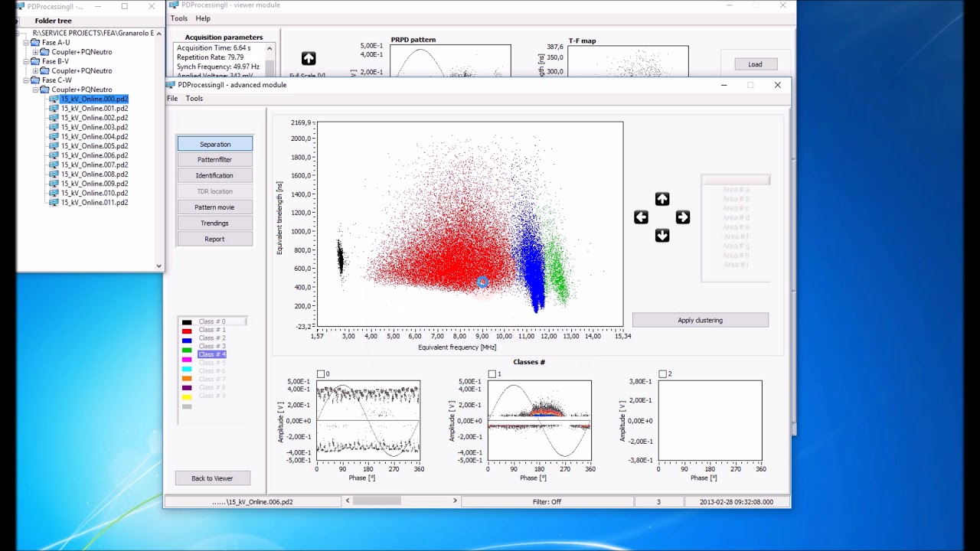Open the Pattern movie section
The image size is (980, 551).
(x=215, y=207)
